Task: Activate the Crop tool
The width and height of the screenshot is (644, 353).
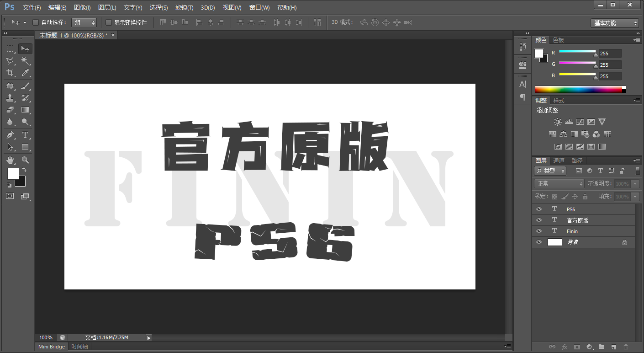Action: (11, 73)
